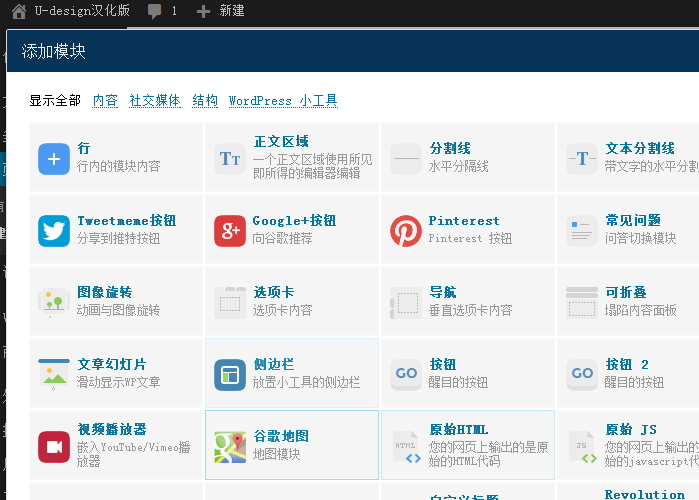Select the Google Maps (谷歌地图) icon
The width and height of the screenshot is (699, 500).
click(x=230, y=447)
